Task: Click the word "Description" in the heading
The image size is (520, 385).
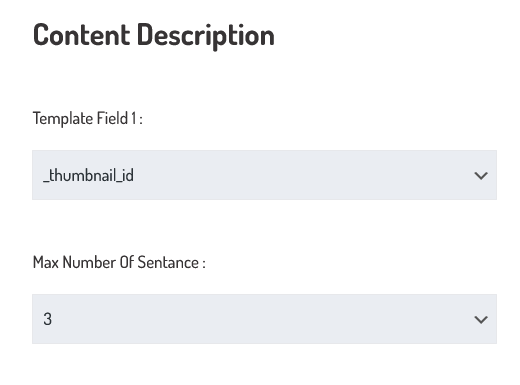Action: [206, 36]
